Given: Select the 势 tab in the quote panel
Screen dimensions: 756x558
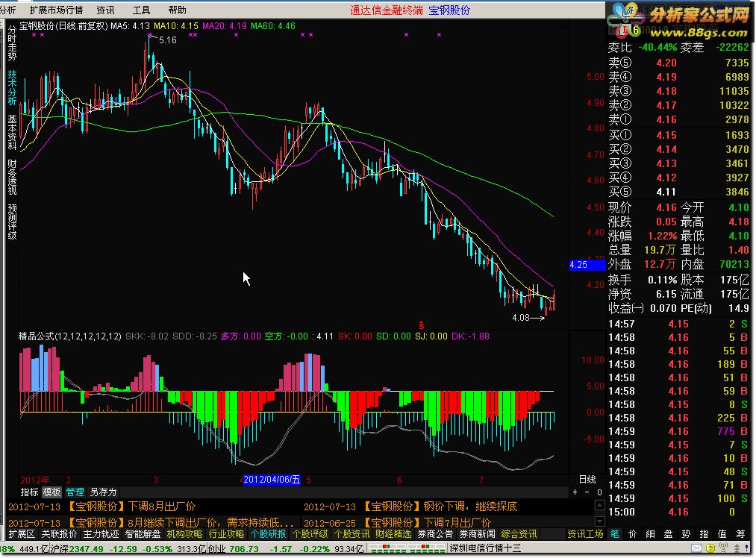Looking at the screenshot, I should coord(686,534).
